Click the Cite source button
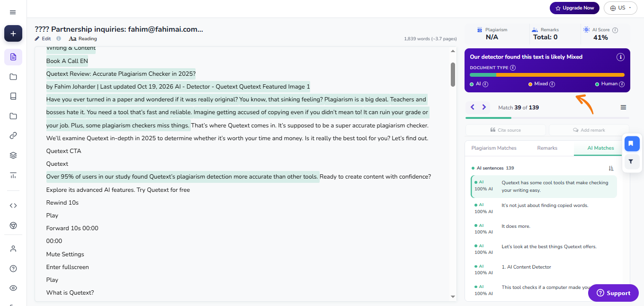Image resolution: width=644 pixels, height=306 pixels. coord(506,130)
